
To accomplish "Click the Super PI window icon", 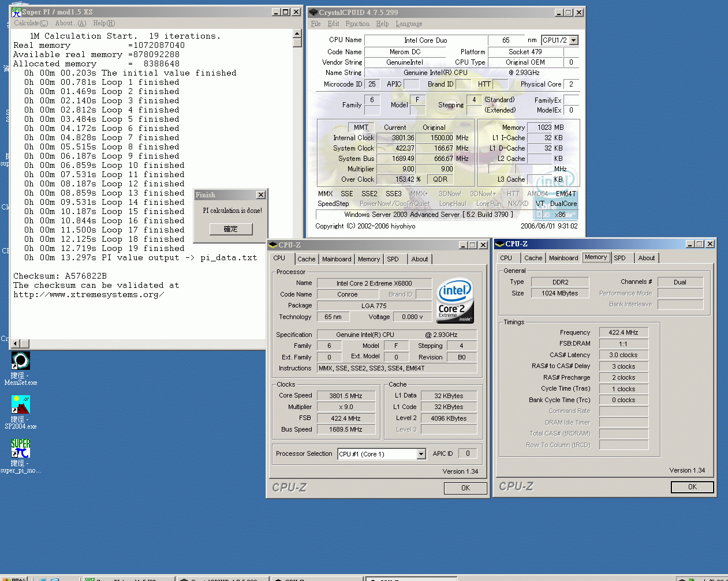I will 16,12.
